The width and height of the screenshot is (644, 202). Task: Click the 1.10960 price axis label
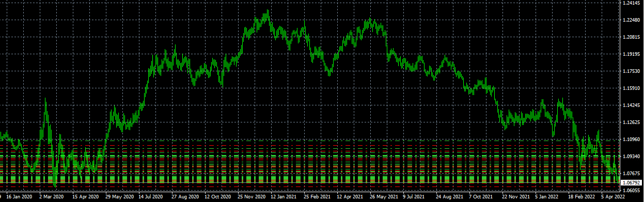coord(632,139)
